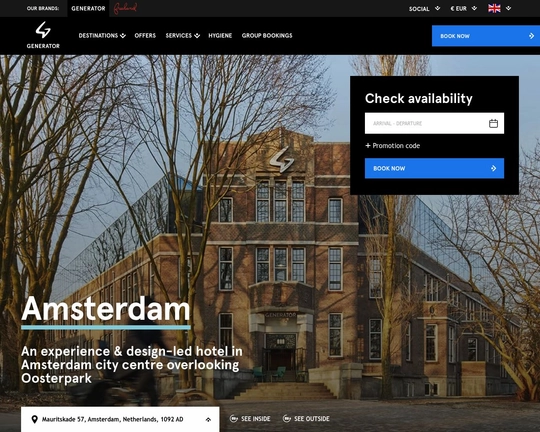Open Group Bookings menu item
540x432 pixels.
point(267,35)
